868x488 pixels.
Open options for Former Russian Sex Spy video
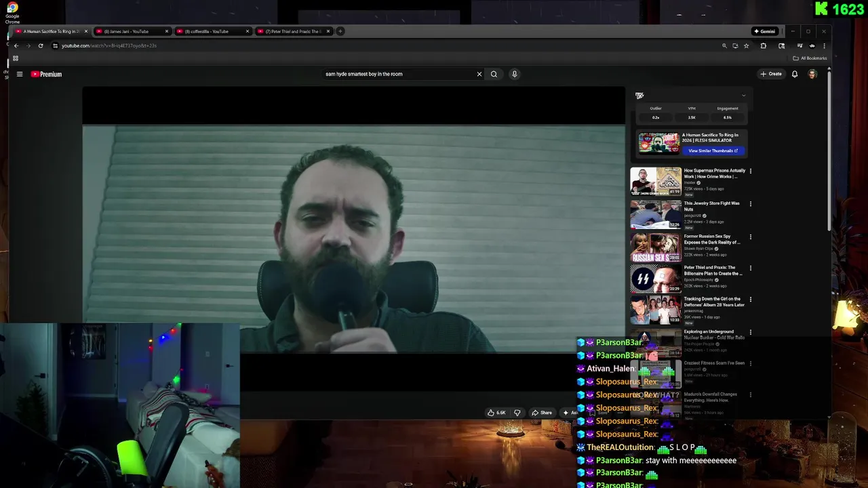[x=751, y=237]
